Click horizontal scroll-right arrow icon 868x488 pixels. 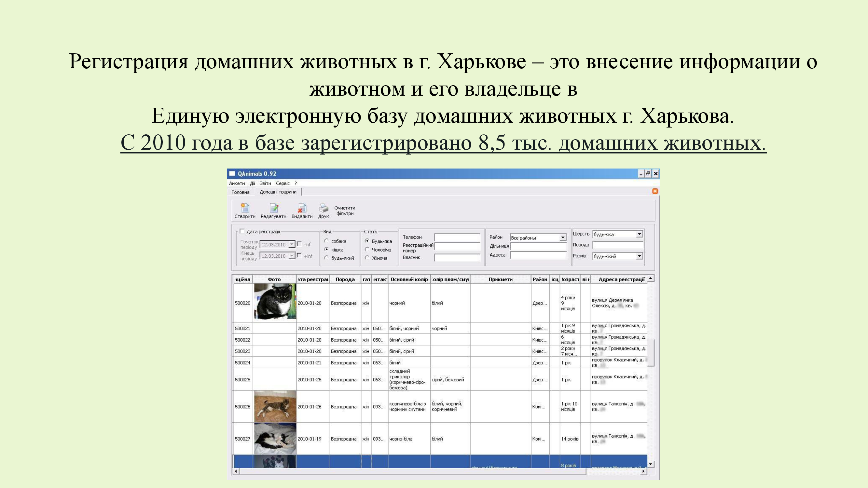[x=643, y=471]
